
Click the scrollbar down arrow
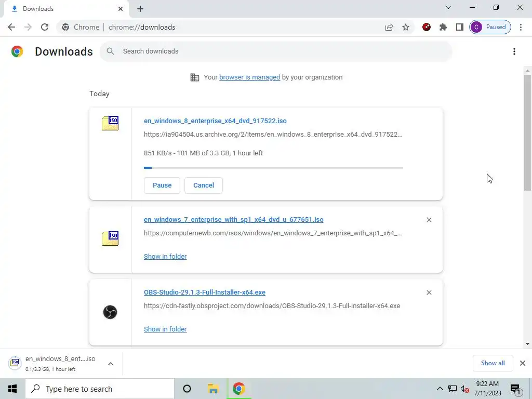click(527, 344)
